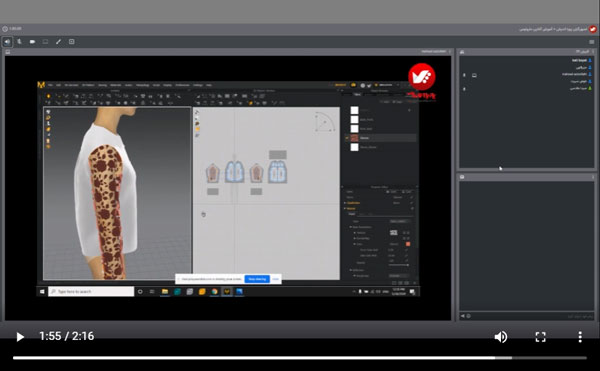Click the microphone icon in the meeting toolbar
Screen dimensions: 600x371
pos(19,42)
